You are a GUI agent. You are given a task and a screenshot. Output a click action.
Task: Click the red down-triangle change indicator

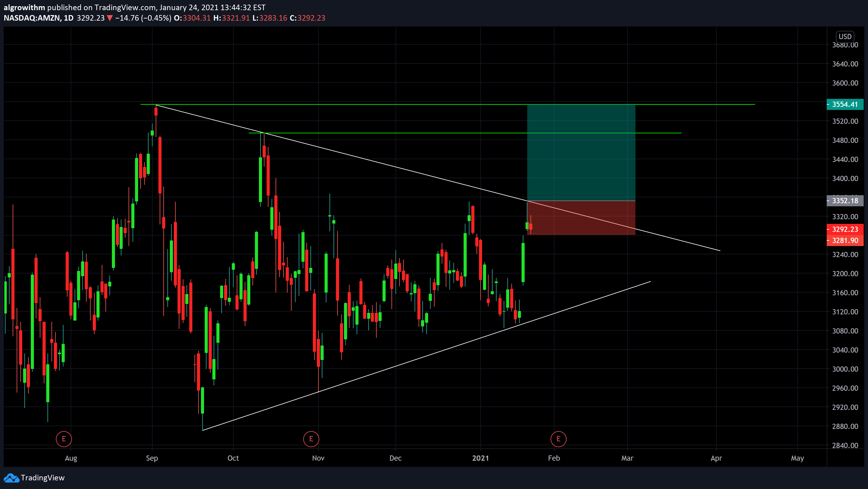(x=110, y=18)
